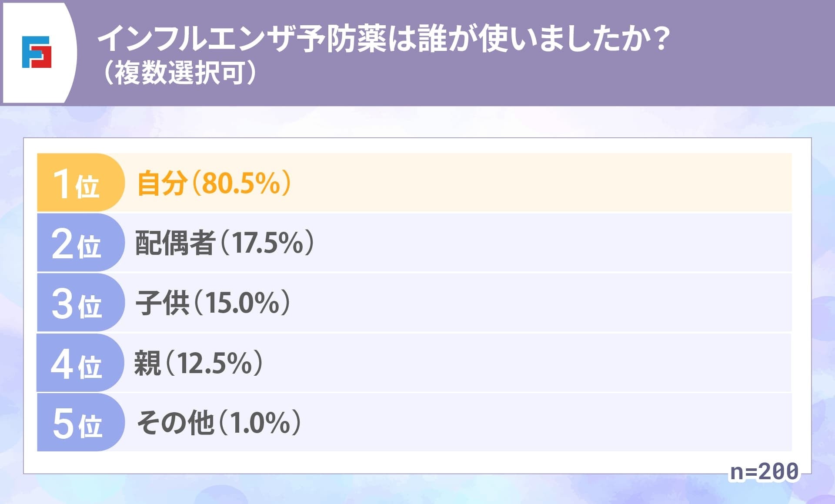Click the n=200 sample size text

point(764,472)
